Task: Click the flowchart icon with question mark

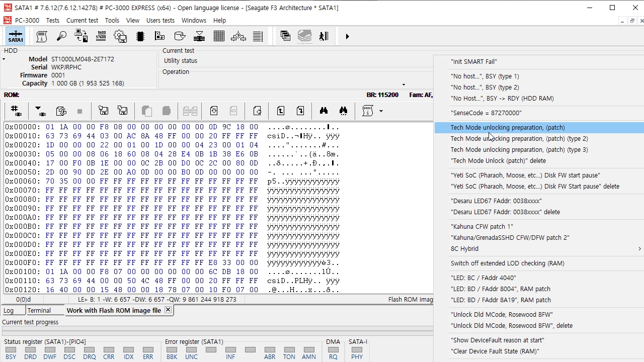Action: pyautogui.click(x=238, y=36)
